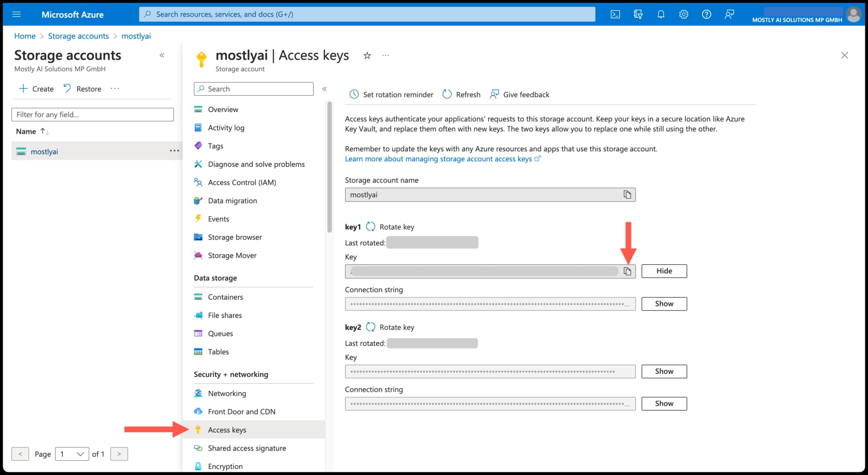The width and height of the screenshot is (868, 475).
Task: Open the managing access keys documentation link
Action: point(438,159)
